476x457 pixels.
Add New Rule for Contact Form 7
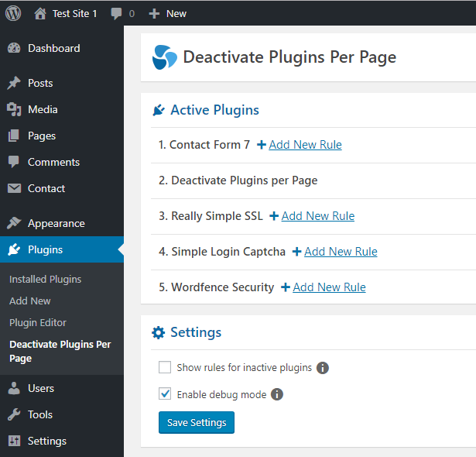(x=306, y=145)
